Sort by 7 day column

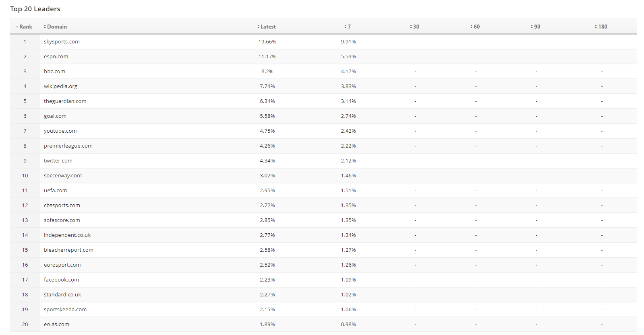[x=348, y=27]
